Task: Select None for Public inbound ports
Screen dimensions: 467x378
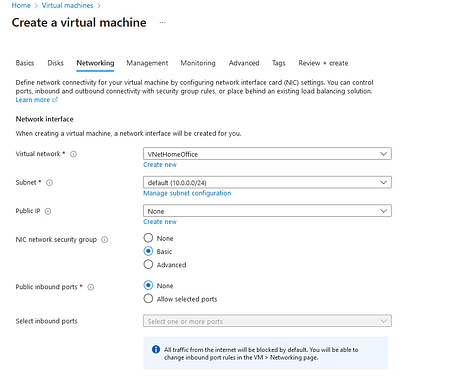Action: 148,285
